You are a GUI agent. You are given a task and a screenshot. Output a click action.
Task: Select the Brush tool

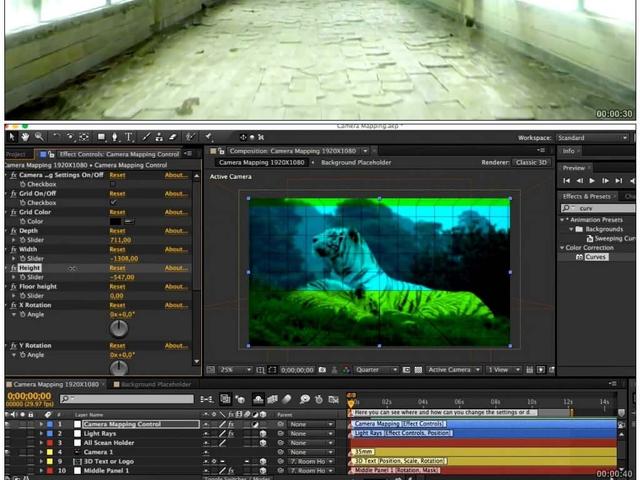146,137
